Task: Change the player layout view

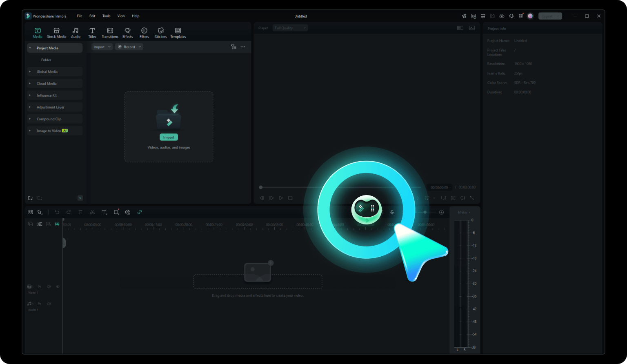Action: [460, 28]
